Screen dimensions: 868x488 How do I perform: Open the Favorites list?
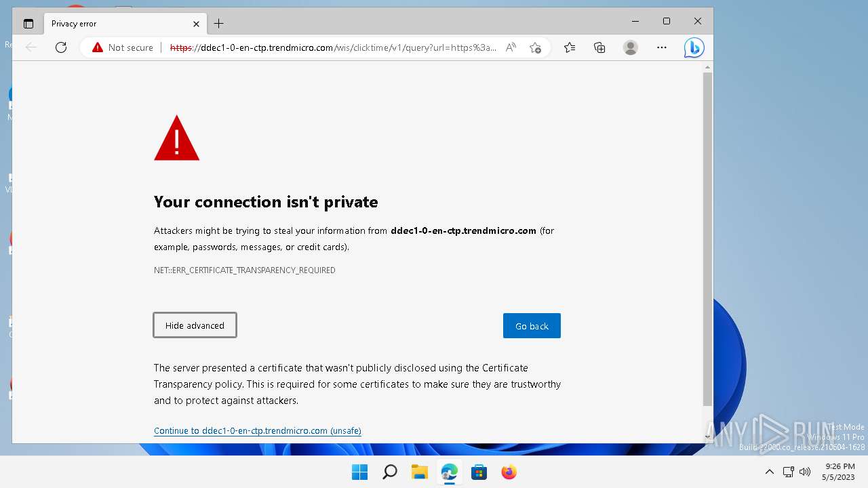coord(570,47)
